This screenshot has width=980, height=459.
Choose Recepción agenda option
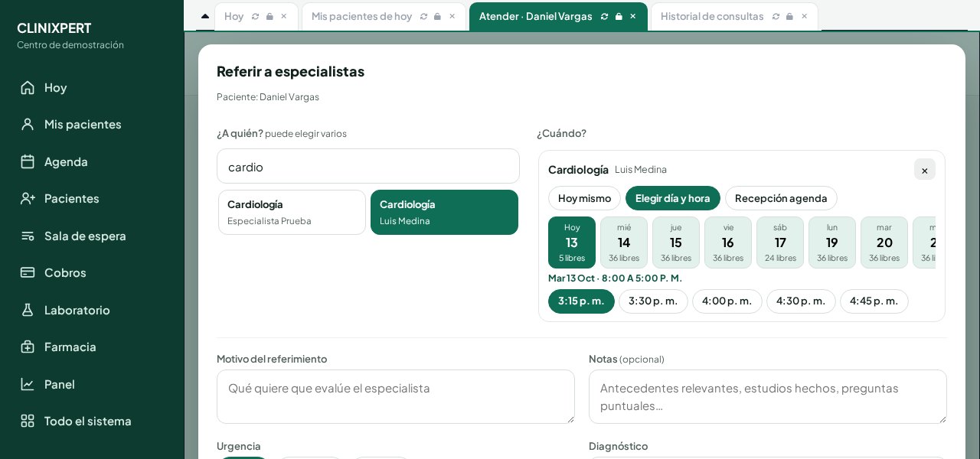(x=781, y=198)
